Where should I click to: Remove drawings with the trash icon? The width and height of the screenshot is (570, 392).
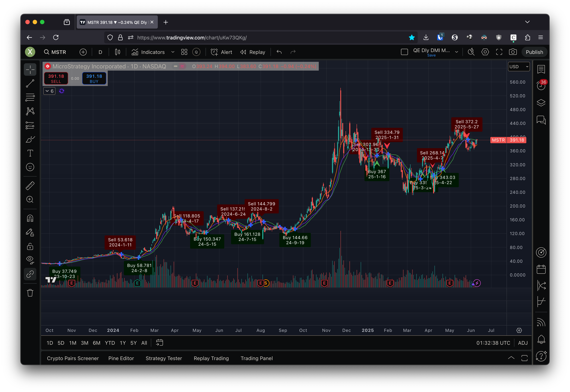click(x=30, y=293)
